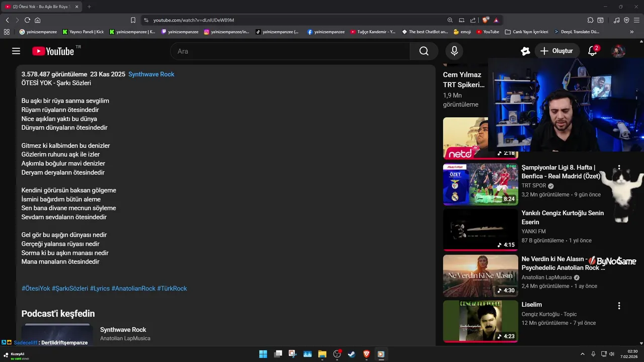Open Brave browser taskbar icon
The width and height of the screenshot is (644, 362).
pyautogui.click(x=366, y=354)
